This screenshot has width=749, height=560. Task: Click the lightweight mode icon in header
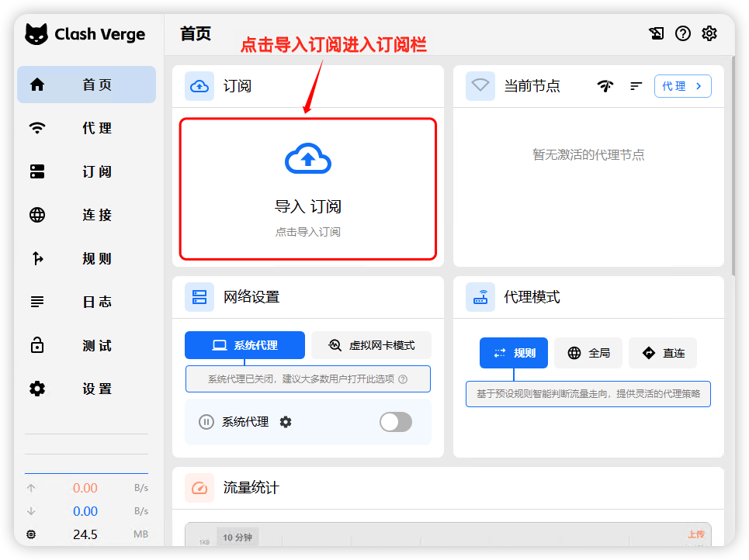coord(656,33)
